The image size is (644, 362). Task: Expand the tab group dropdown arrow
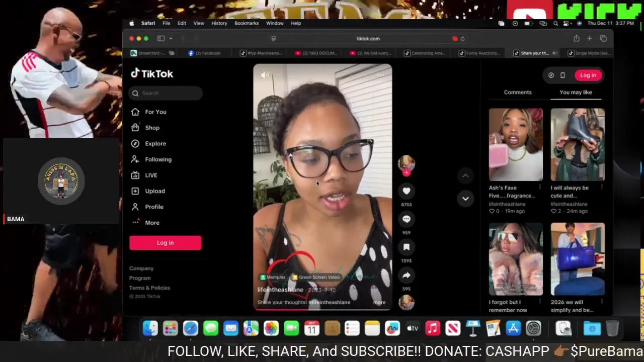click(x=171, y=38)
